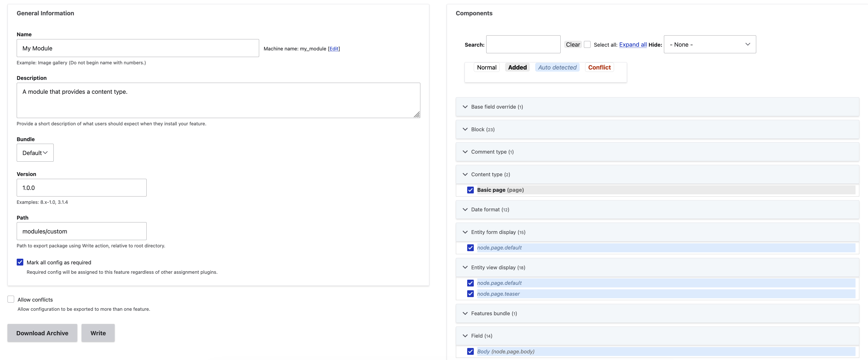Uncheck Body (node.page.body) field
The width and height of the screenshot is (868, 360).
470,352
